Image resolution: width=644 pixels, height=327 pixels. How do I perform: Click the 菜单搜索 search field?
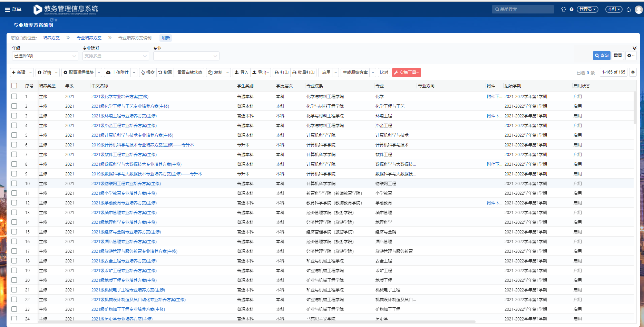pyautogui.click(x=523, y=9)
